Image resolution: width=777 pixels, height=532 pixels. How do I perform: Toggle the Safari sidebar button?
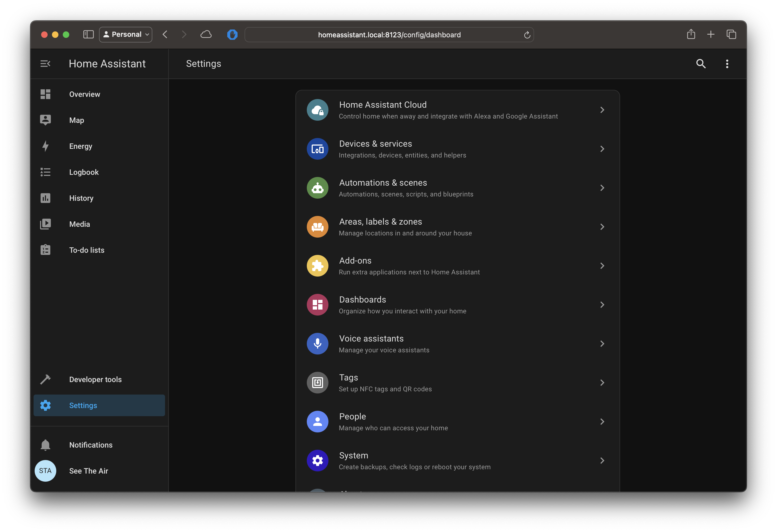(88, 34)
